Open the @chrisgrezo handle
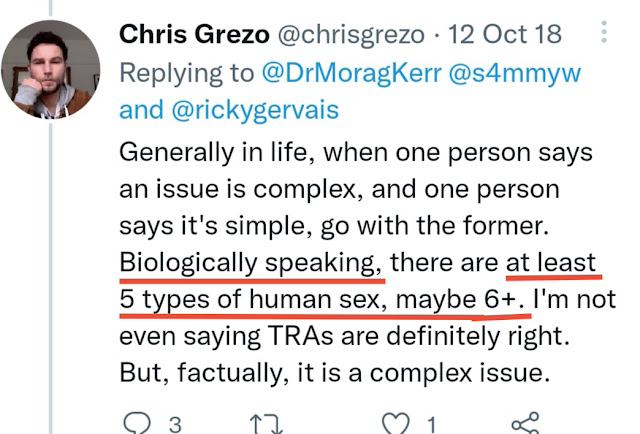This screenshot has height=434, width=640. pyautogui.click(x=351, y=35)
